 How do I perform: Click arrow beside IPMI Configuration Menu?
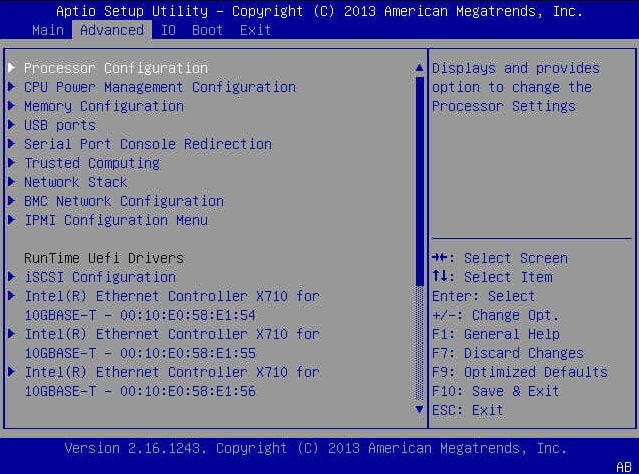click(x=11, y=219)
